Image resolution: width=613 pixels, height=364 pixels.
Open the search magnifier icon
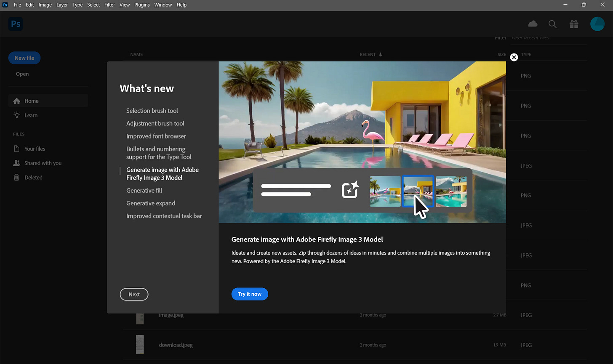[x=553, y=24]
